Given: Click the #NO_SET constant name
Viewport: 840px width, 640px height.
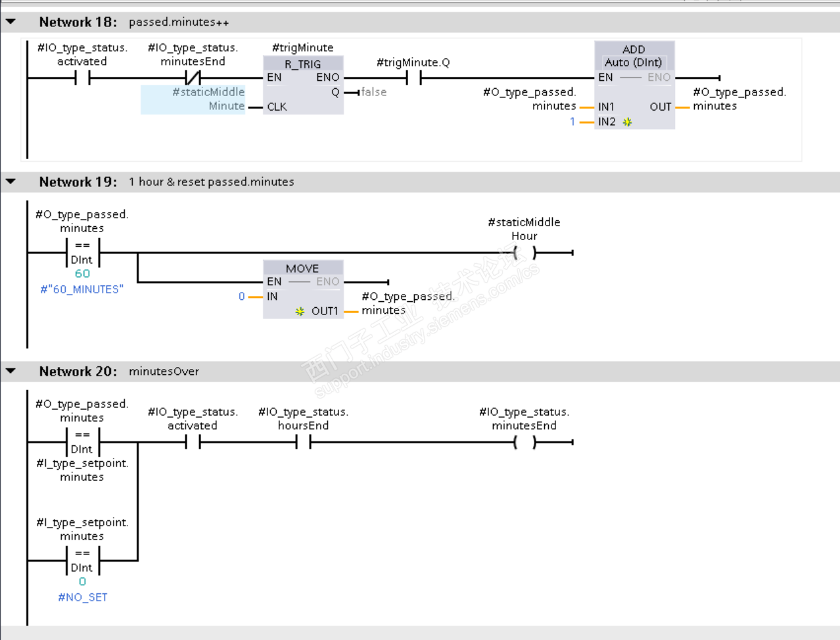Looking at the screenshot, I should click(x=82, y=597).
